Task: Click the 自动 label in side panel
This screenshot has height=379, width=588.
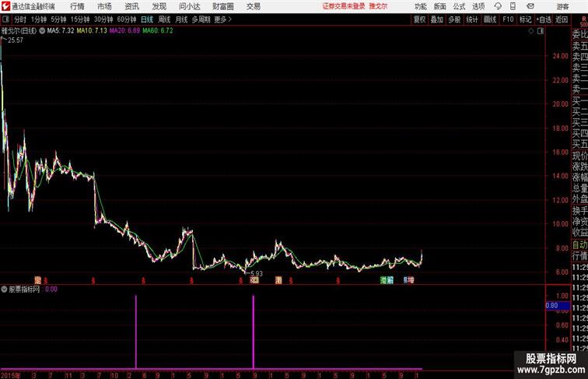Action: tap(579, 245)
